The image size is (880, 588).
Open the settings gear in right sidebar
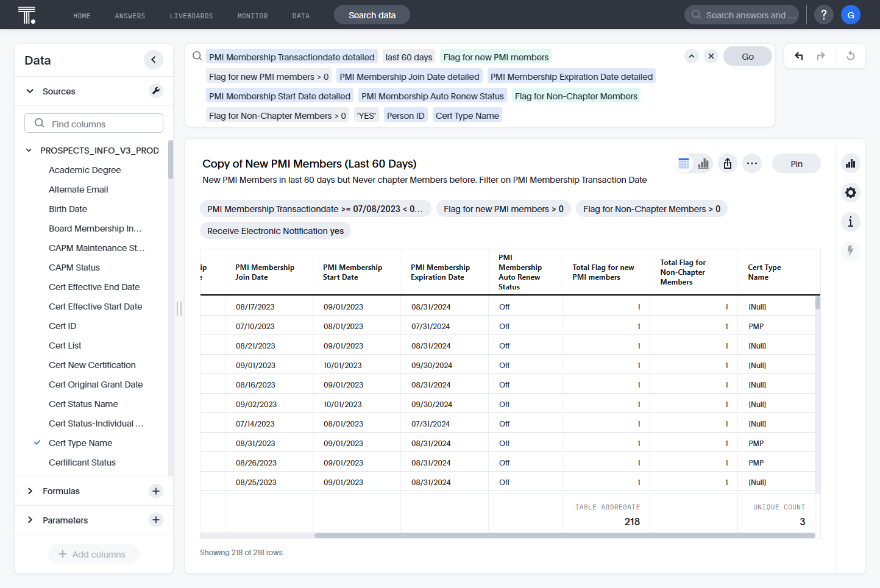click(x=851, y=193)
